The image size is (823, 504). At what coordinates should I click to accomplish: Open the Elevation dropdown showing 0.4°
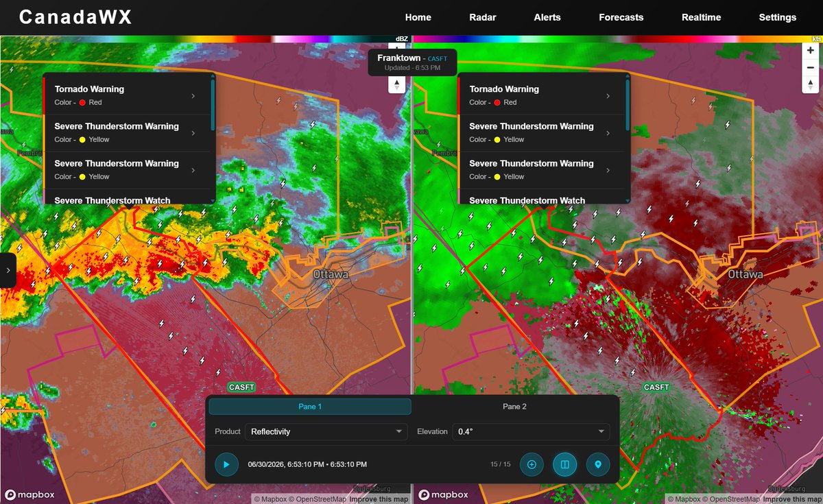click(x=531, y=431)
